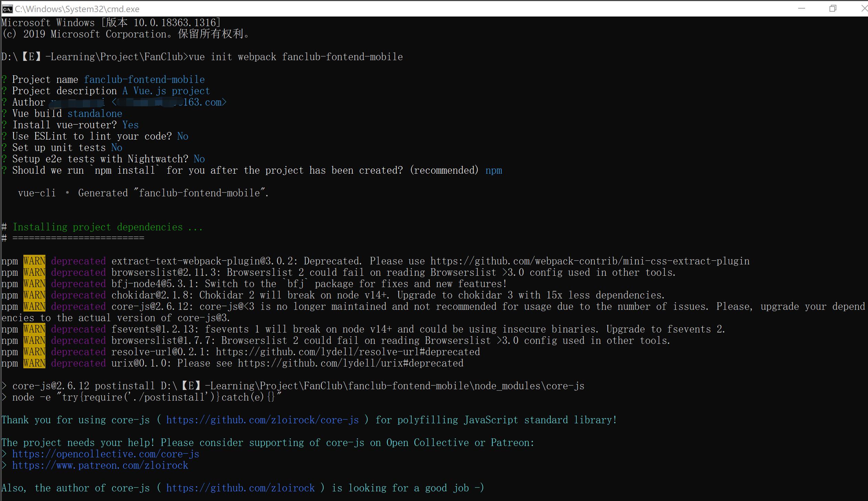868x501 pixels.
Task: Restore down the cmd.exe window
Action: click(833, 9)
